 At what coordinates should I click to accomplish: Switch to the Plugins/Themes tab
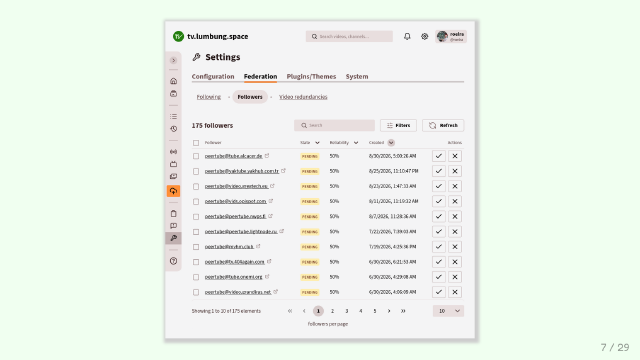click(311, 76)
